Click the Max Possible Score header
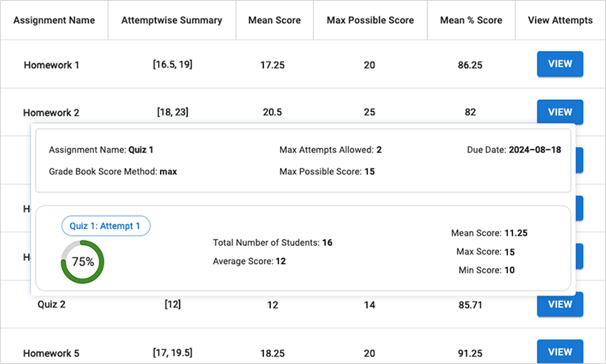This screenshot has width=606, height=364. (370, 20)
